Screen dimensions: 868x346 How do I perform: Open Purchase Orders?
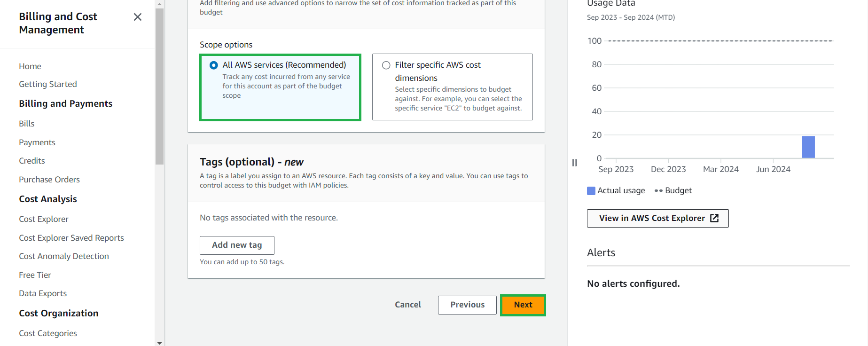pyautogui.click(x=49, y=180)
